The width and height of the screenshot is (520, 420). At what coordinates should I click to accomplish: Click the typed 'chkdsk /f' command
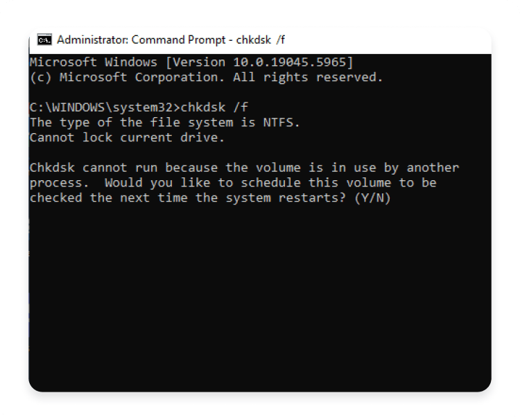pyautogui.click(x=214, y=107)
